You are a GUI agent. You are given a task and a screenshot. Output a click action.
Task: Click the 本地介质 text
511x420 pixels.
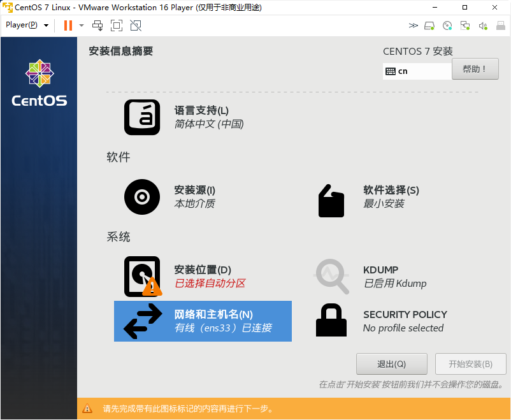pos(194,204)
